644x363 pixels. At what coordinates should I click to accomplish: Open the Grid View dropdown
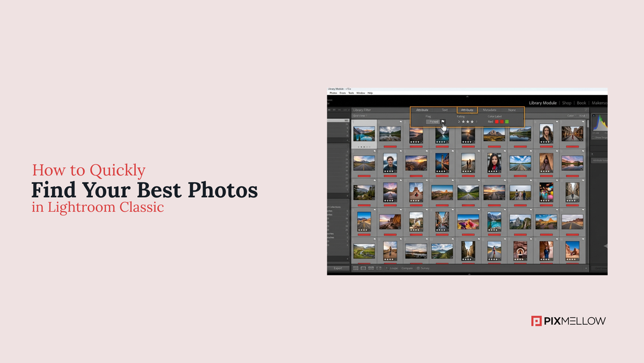click(x=361, y=115)
